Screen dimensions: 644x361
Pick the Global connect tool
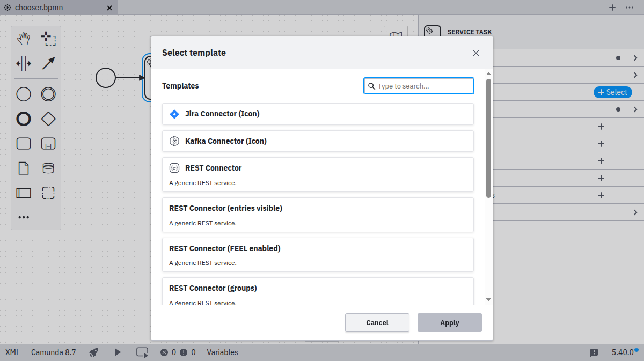point(48,63)
